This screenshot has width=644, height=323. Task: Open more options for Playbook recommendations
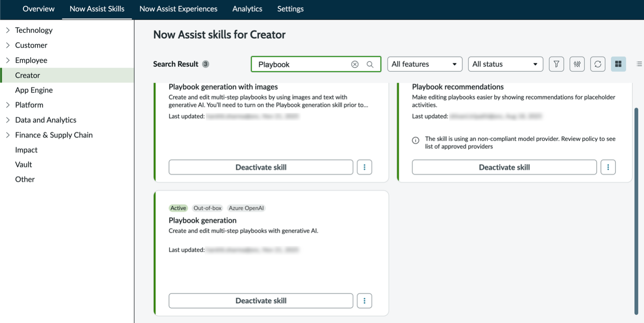[608, 167]
